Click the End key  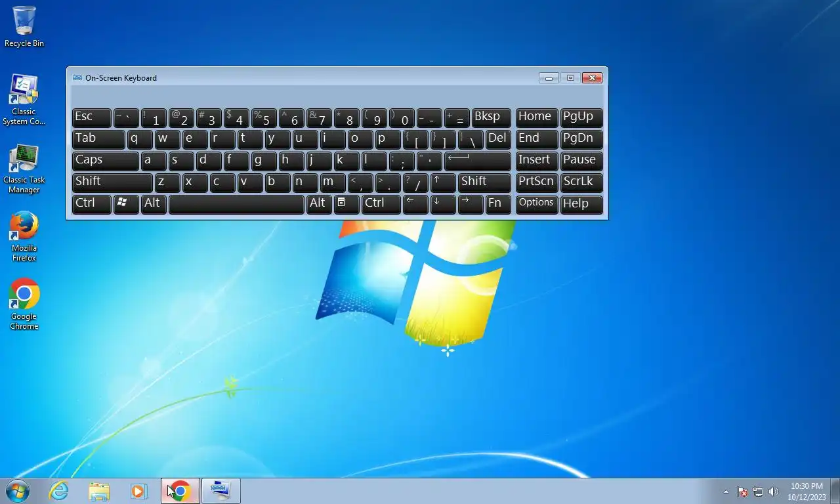click(x=537, y=139)
